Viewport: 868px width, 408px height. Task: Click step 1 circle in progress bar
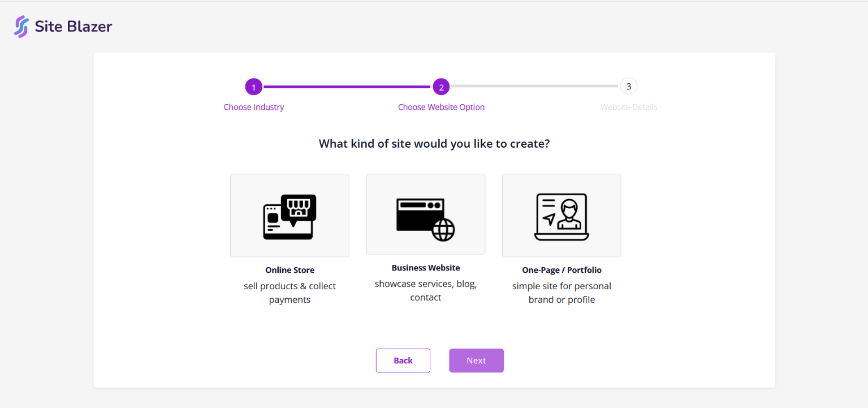pyautogui.click(x=254, y=87)
